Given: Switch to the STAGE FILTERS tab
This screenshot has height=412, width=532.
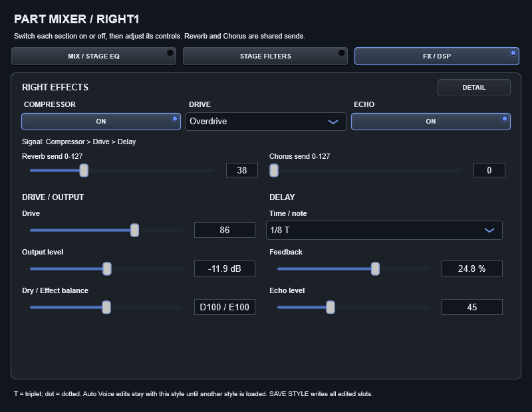Looking at the screenshot, I should click(x=265, y=56).
